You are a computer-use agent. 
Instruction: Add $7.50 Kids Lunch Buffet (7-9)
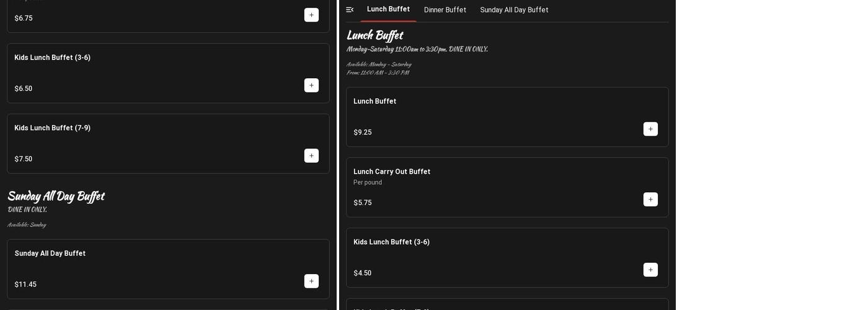point(311,156)
